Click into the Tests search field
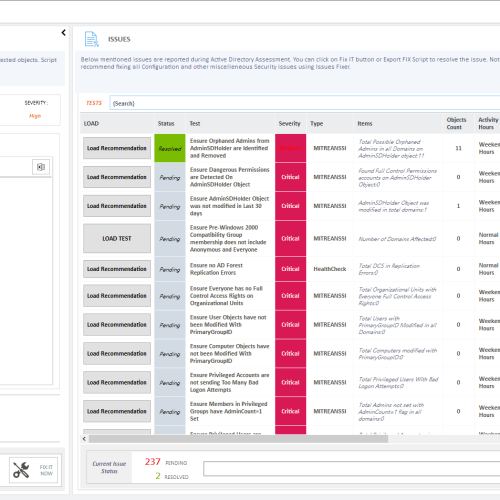The image size is (500, 500). [x=305, y=103]
